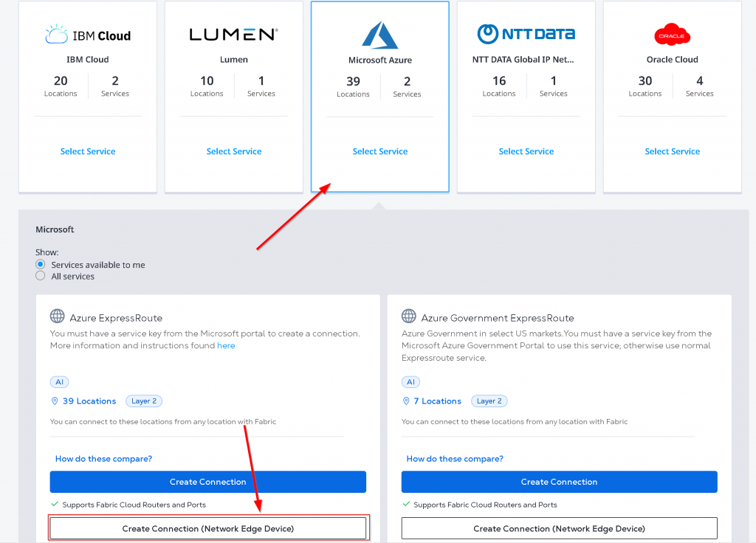Click the Microsoft Azure logo
This screenshot has height=543, width=756.
pos(380,35)
